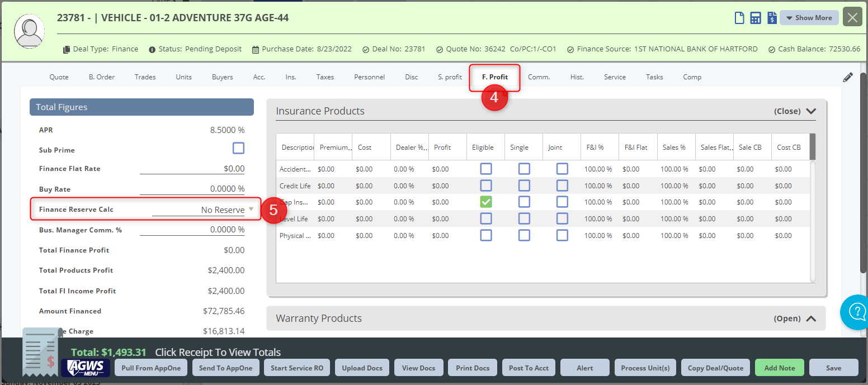The image size is (868, 385).
Task: Click Print Docs button
Action: 473,368
